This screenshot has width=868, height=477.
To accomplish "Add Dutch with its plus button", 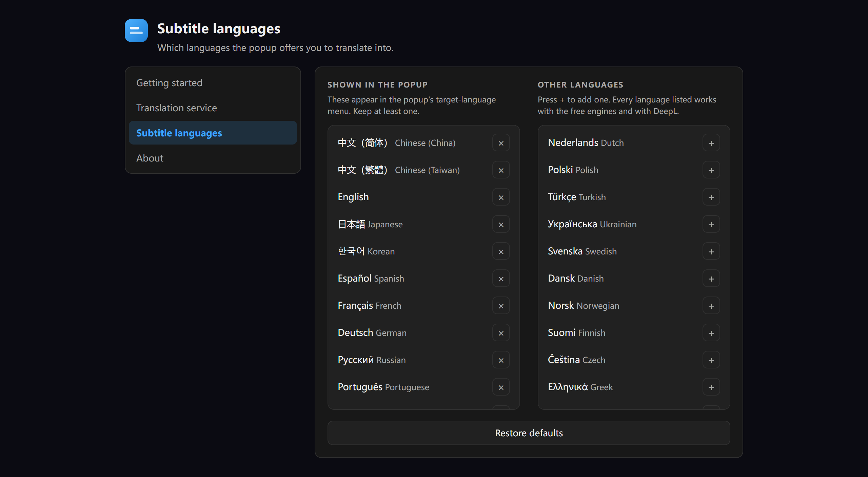I will click(711, 143).
